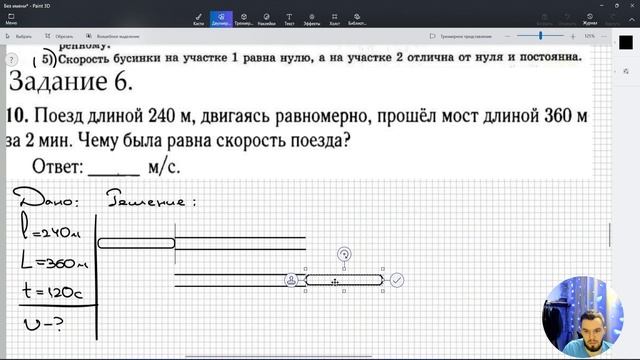The image size is (640, 360).
Task: Click the circular webcam thumbnail
Action: coord(583,317)
